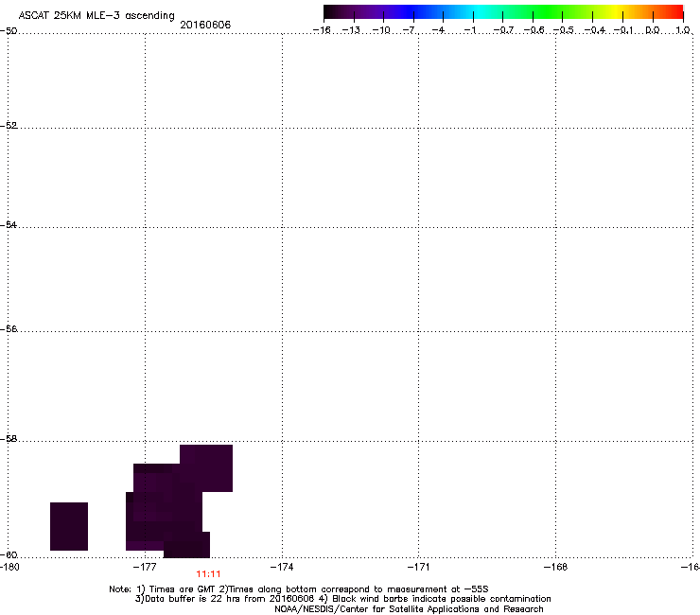
Task: Click the lowest data block touching the -60 line
Action: coord(186,545)
